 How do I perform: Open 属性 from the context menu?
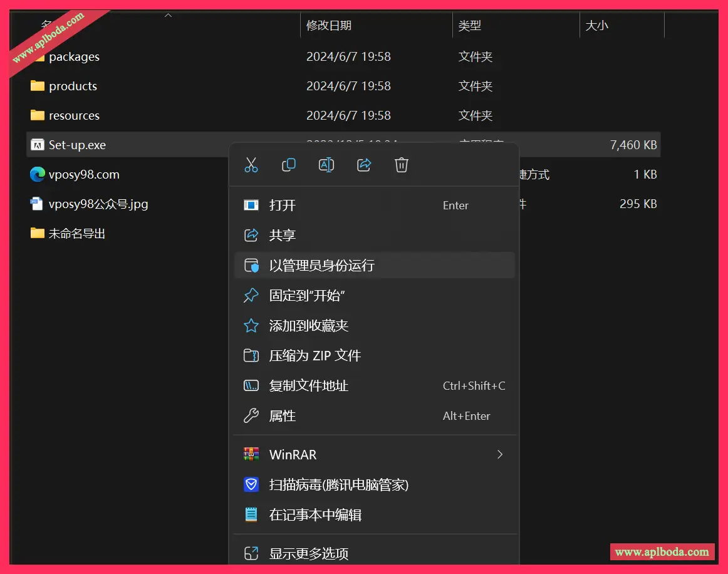pyautogui.click(x=283, y=416)
